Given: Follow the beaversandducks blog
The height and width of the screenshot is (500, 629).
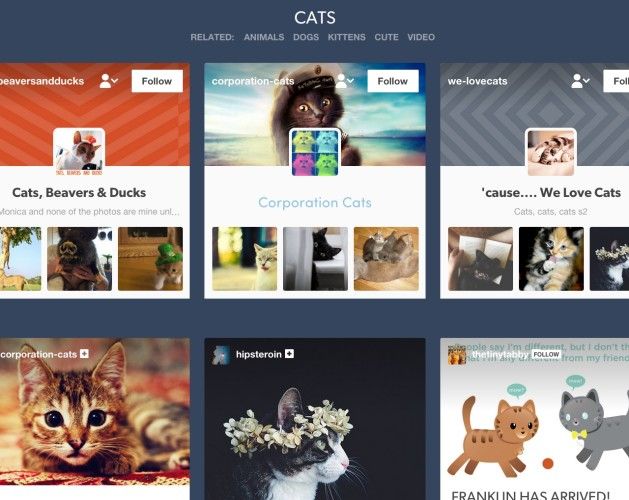Looking at the screenshot, I should [157, 81].
